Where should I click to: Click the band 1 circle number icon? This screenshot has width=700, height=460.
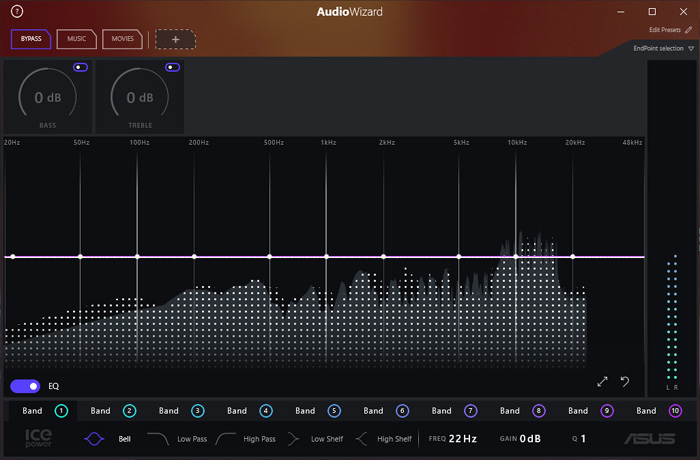(x=61, y=410)
